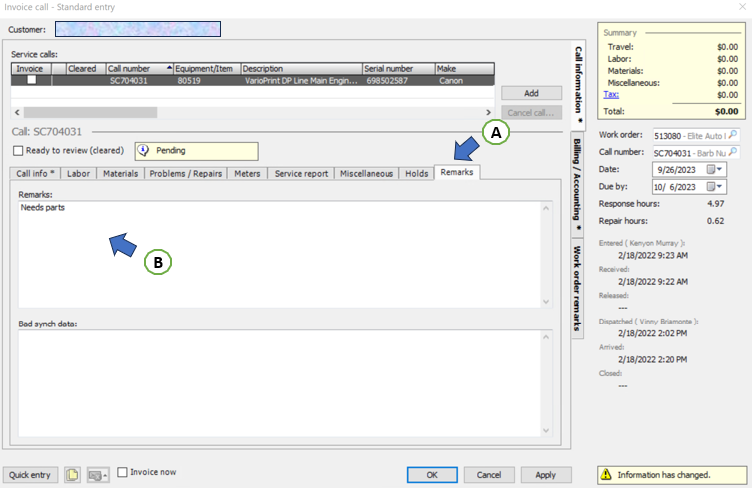This screenshot has width=752, height=488.
Task: Click the Description column header
Action: [301, 69]
